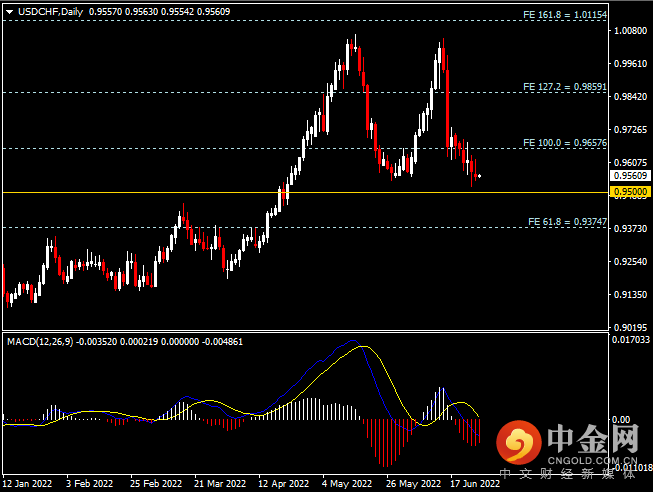Click the USDCHF,Daily chart title text
The width and height of the screenshot is (653, 492).
click(x=50, y=12)
